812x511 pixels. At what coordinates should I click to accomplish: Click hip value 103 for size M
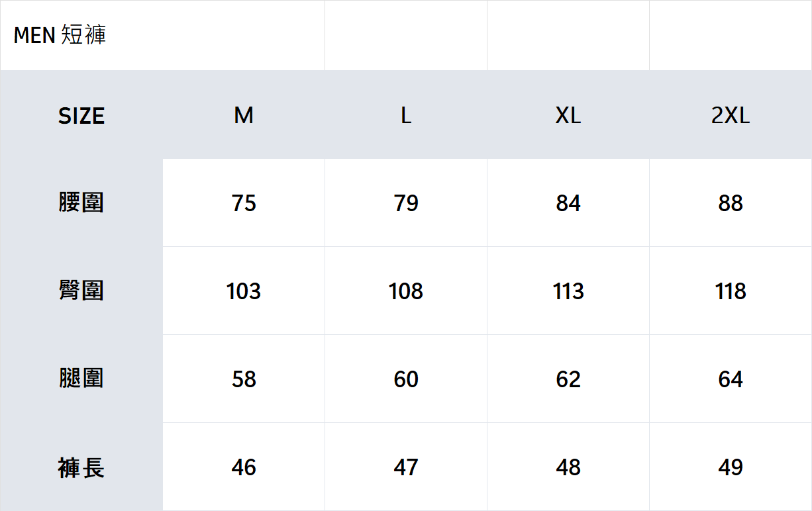pos(244,291)
